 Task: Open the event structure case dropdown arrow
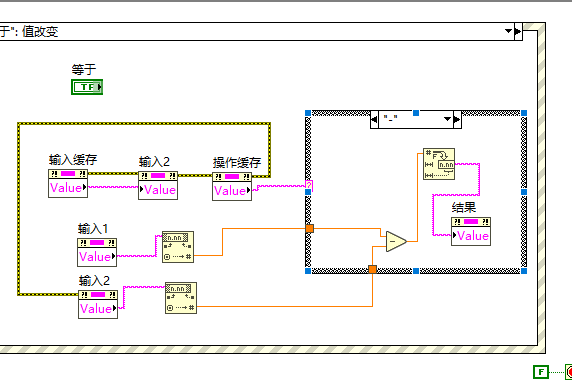click(508, 31)
